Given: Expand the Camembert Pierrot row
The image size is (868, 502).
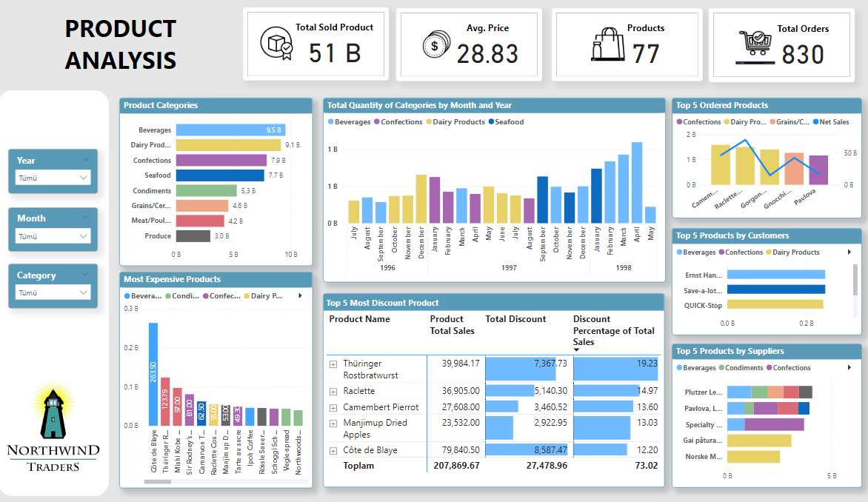Looking at the screenshot, I should [x=333, y=408].
